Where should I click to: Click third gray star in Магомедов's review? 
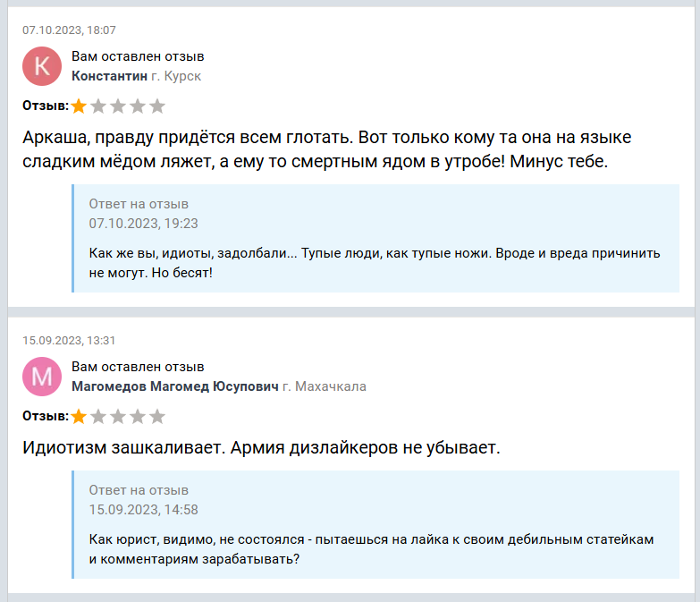(x=118, y=417)
